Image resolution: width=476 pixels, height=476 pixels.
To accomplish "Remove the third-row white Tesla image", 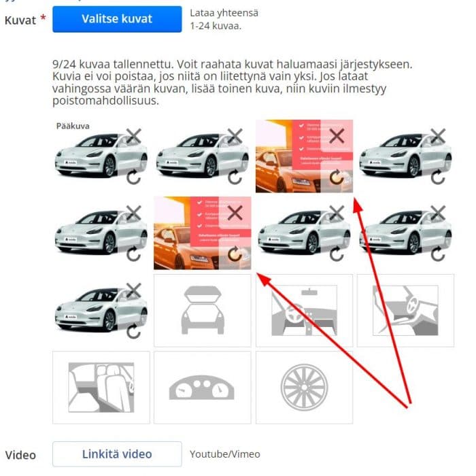I will click(x=133, y=290).
